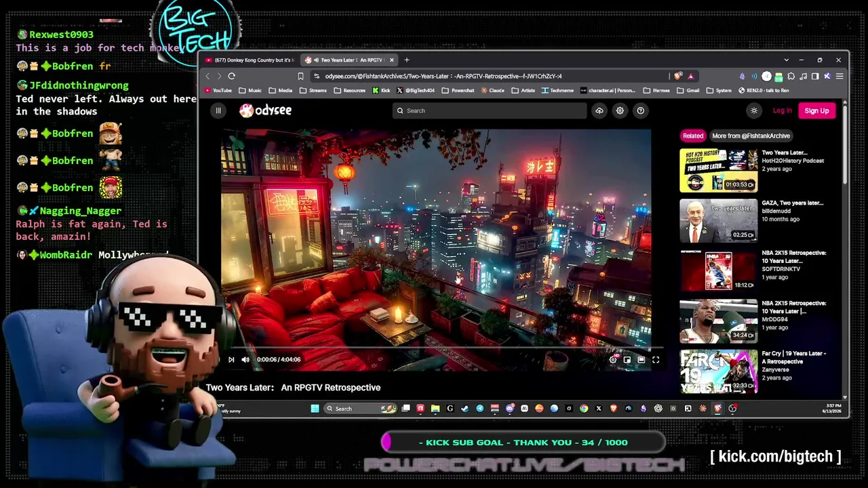Open the Claude bookmark
868x488 pixels.
(x=492, y=90)
